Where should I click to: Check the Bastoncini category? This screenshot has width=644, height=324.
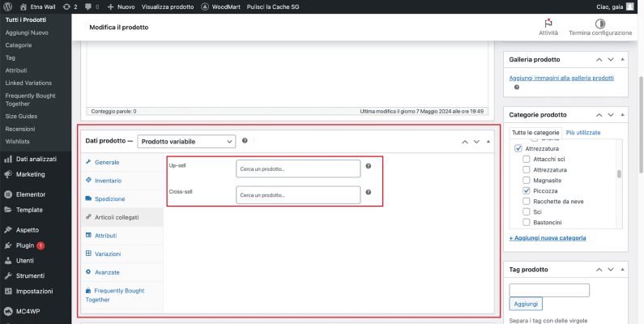[526, 222]
